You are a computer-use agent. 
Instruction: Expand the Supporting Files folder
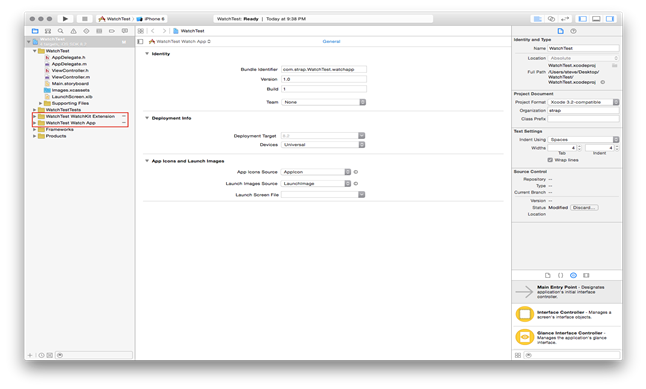[x=40, y=103]
